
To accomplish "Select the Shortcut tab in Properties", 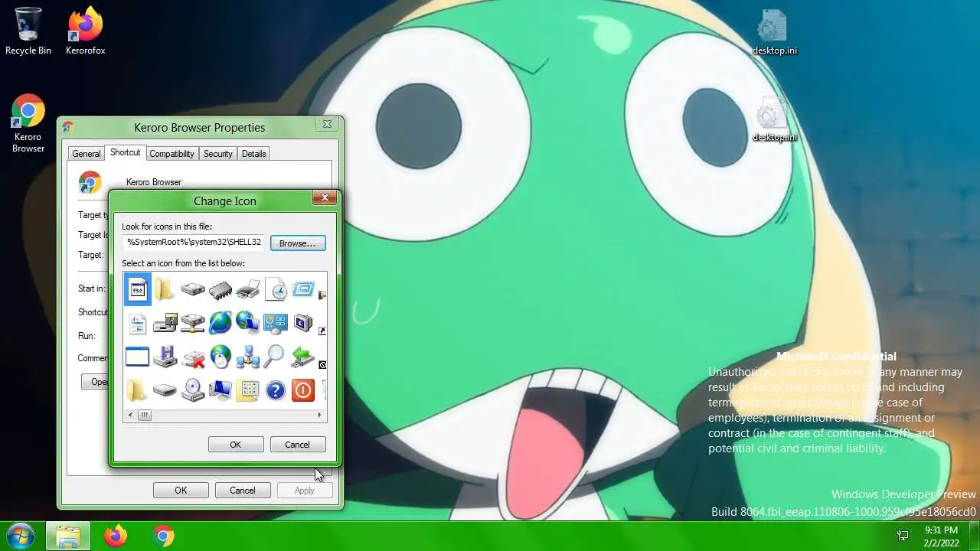I will tap(125, 152).
